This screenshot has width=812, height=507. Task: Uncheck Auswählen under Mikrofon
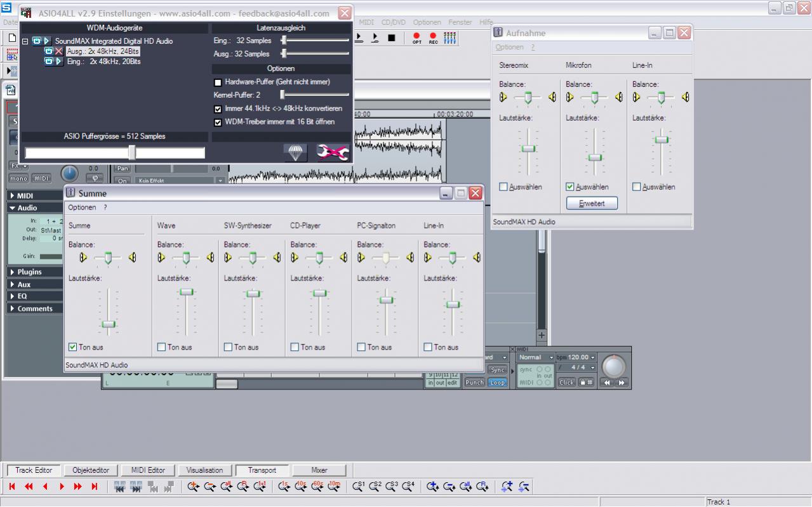click(570, 187)
